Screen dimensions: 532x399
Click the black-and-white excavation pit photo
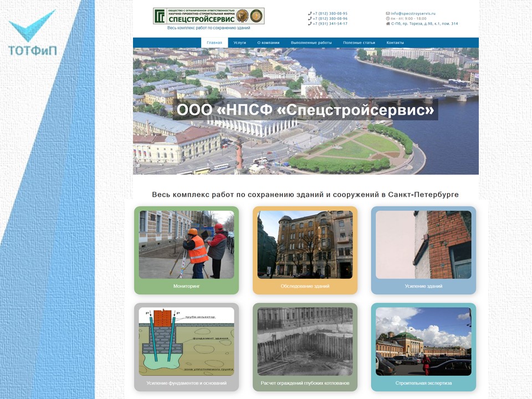tap(305, 342)
